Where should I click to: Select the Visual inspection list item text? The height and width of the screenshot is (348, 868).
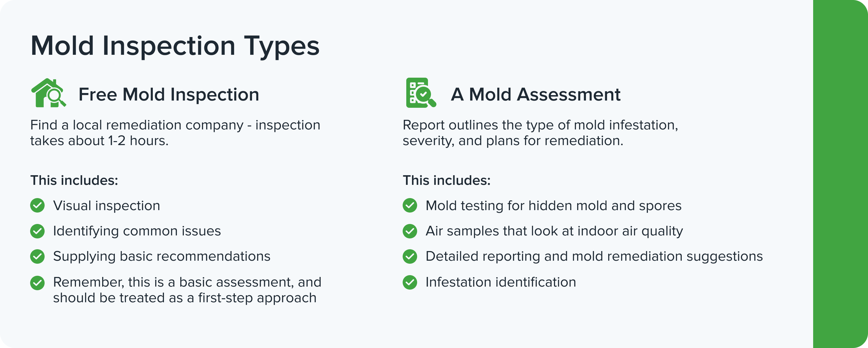tap(106, 206)
